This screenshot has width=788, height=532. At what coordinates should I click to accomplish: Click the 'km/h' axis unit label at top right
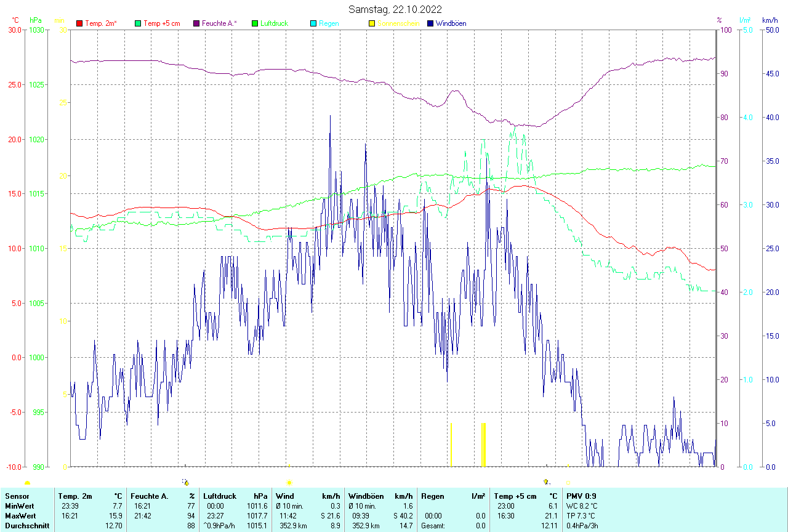tap(770, 20)
